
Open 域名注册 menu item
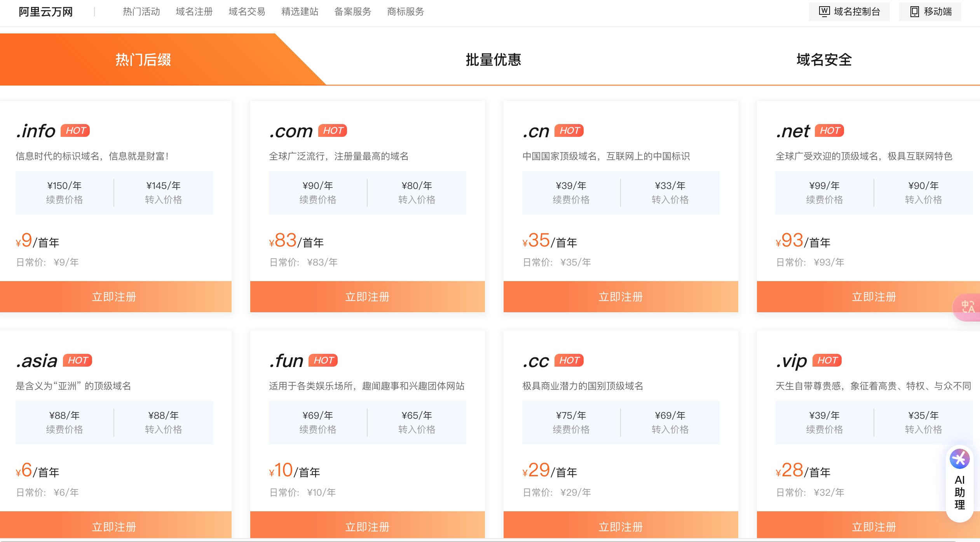[x=194, y=12]
